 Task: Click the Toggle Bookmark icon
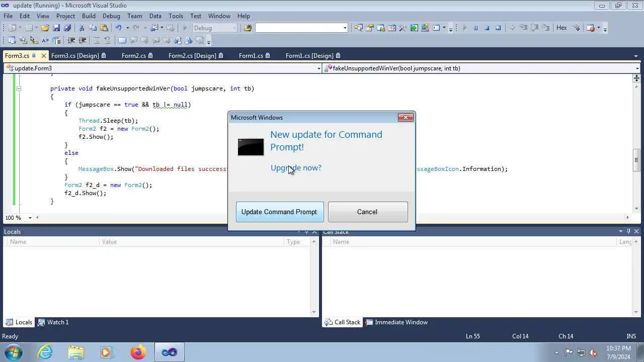122,40
